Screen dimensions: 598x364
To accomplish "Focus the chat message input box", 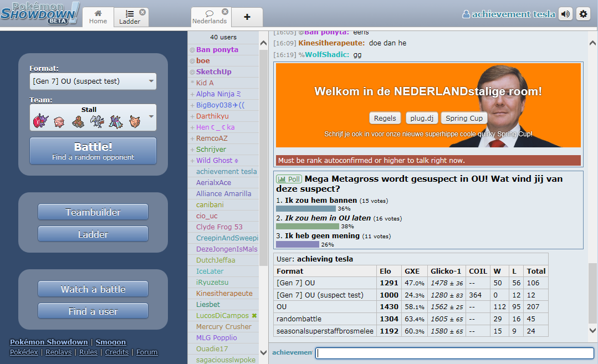I will 454,353.
